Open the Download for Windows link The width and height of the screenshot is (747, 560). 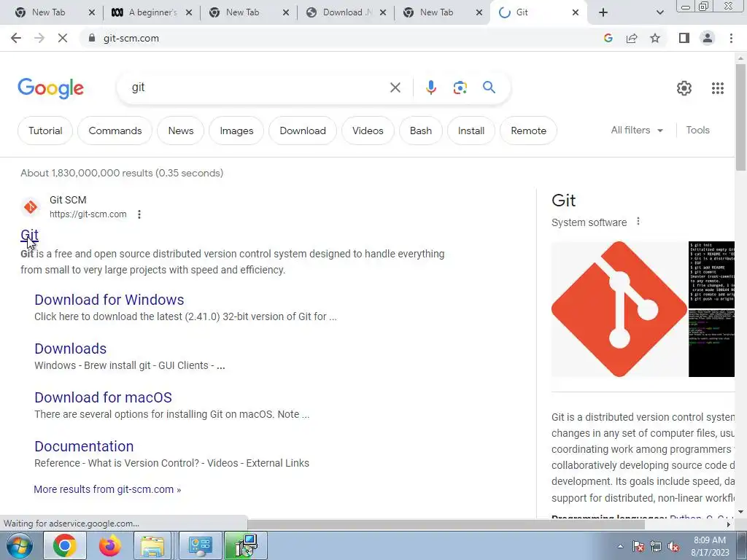(109, 300)
